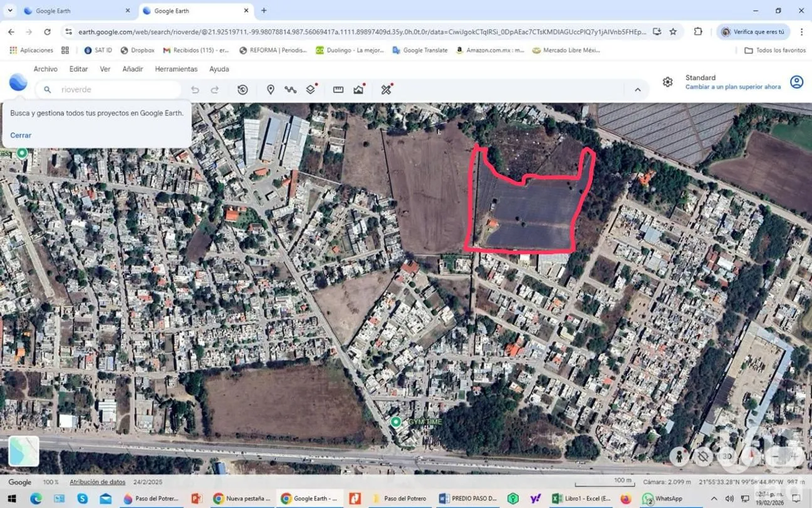Select the draw path or polygon tool

290,90
